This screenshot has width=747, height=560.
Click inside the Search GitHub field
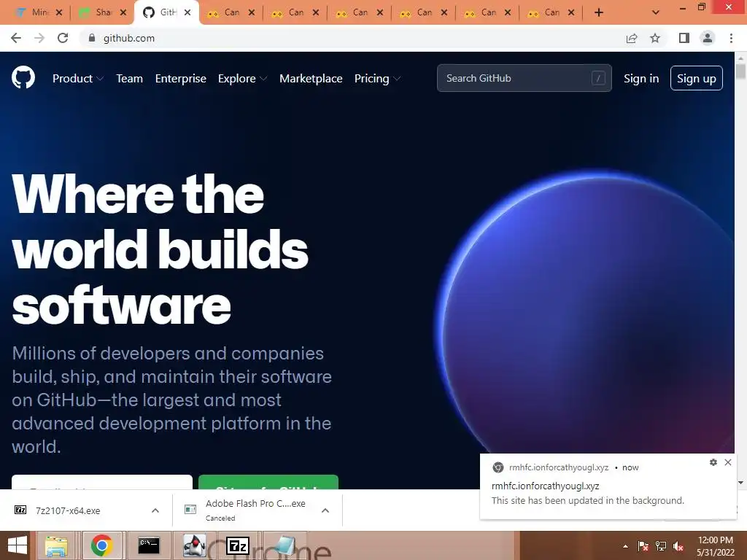pyautogui.click(x=524, y=78)
